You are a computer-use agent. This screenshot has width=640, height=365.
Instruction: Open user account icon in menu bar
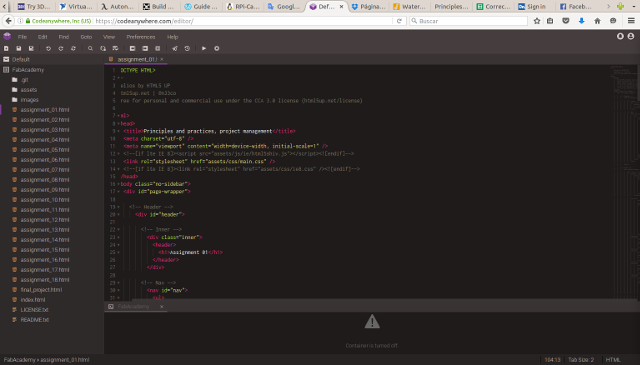pyautogui.click(x=631, y=36)
